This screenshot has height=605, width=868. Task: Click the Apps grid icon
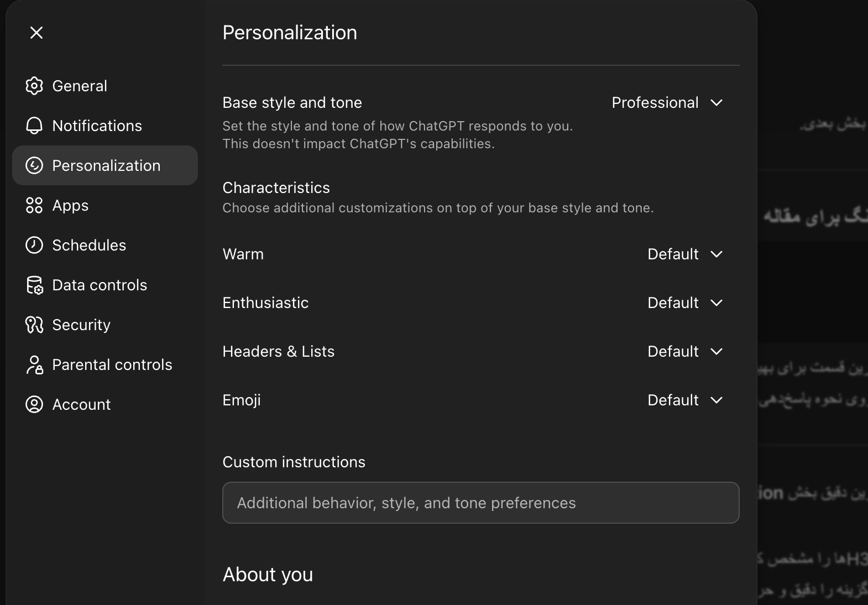(34, 205)
